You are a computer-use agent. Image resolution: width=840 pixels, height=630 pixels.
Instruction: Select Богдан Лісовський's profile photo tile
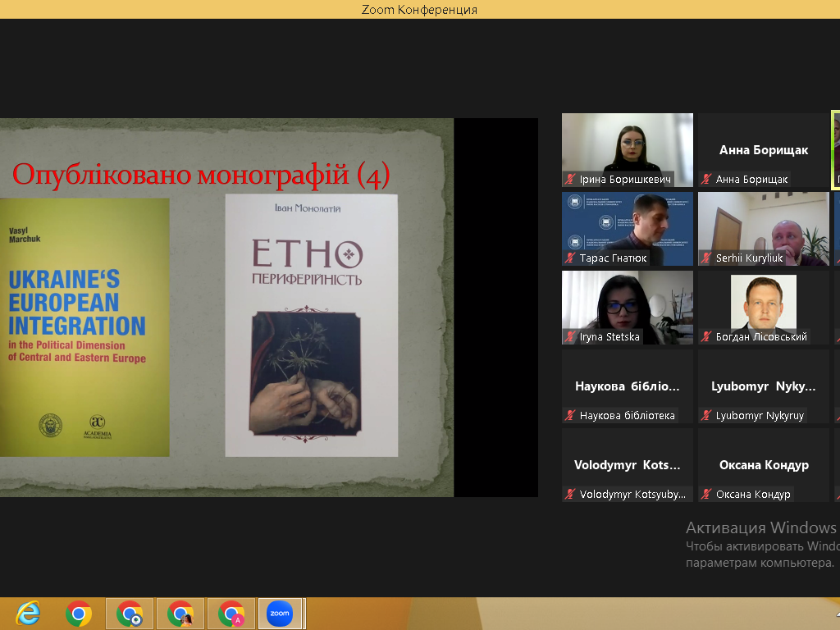763,302
